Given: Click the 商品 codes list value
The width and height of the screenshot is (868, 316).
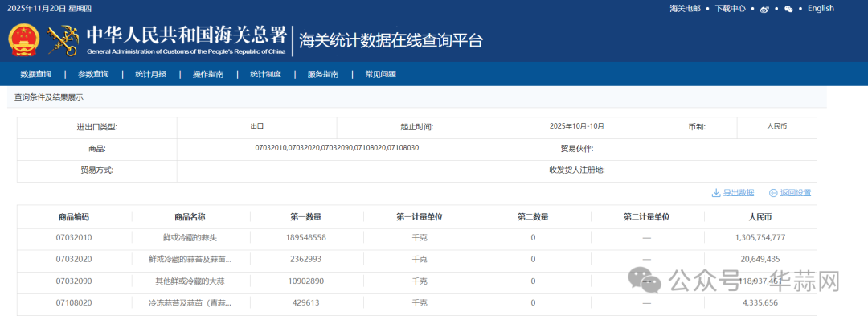Looking at the screenshot, I should [337, 148].
